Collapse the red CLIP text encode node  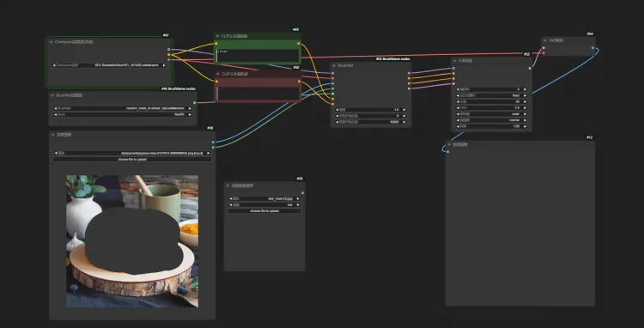[218, 75]
